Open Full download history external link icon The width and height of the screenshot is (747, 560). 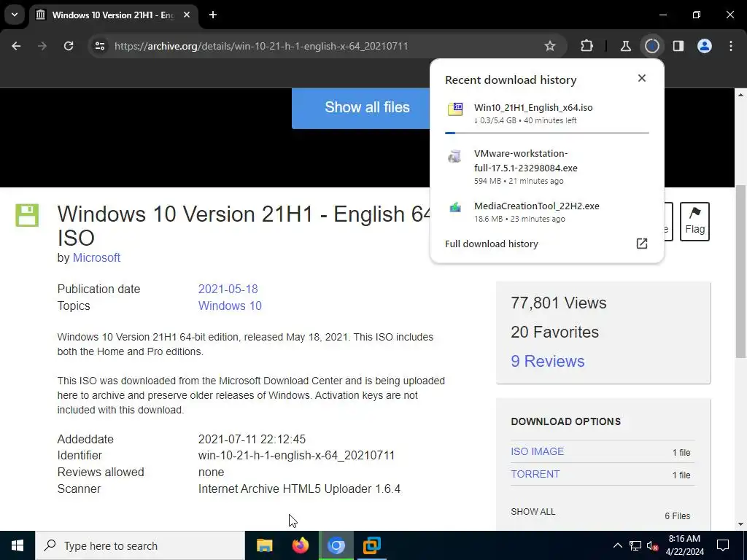click(642, 244)
